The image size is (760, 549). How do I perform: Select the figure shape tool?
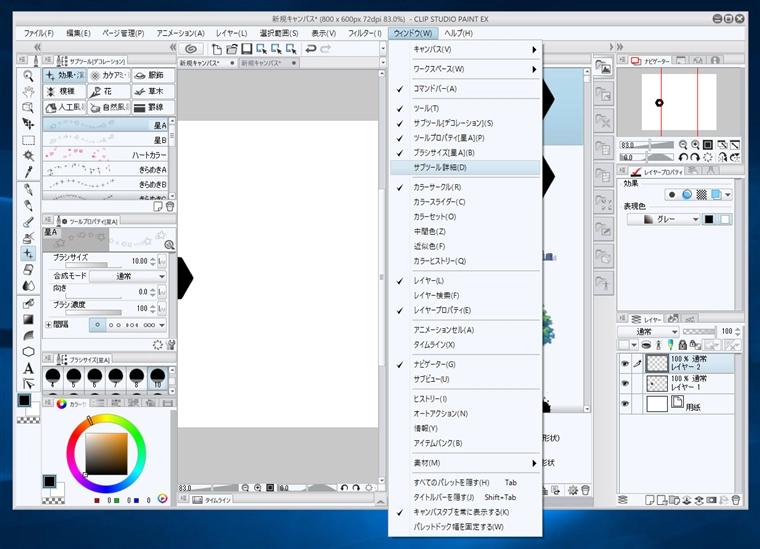(28, 352)
